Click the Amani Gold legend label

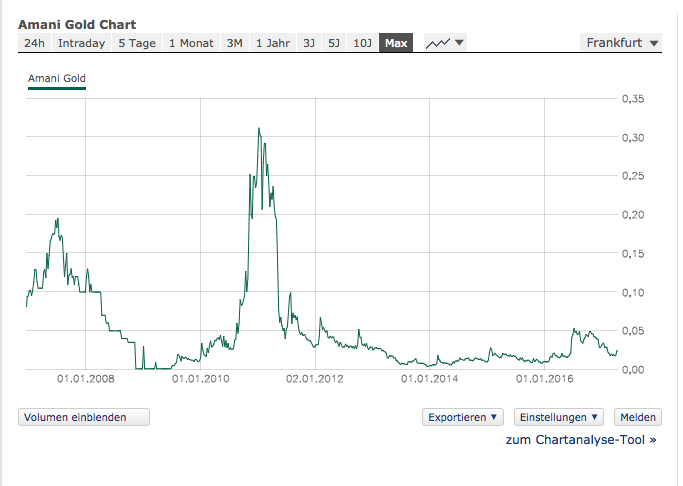tap(57, 78)
